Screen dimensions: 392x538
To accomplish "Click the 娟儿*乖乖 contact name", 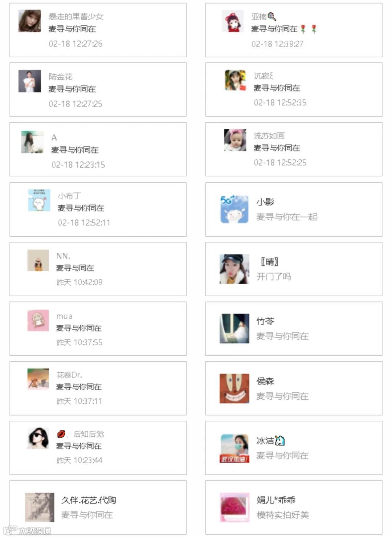I will click(276, 500).
